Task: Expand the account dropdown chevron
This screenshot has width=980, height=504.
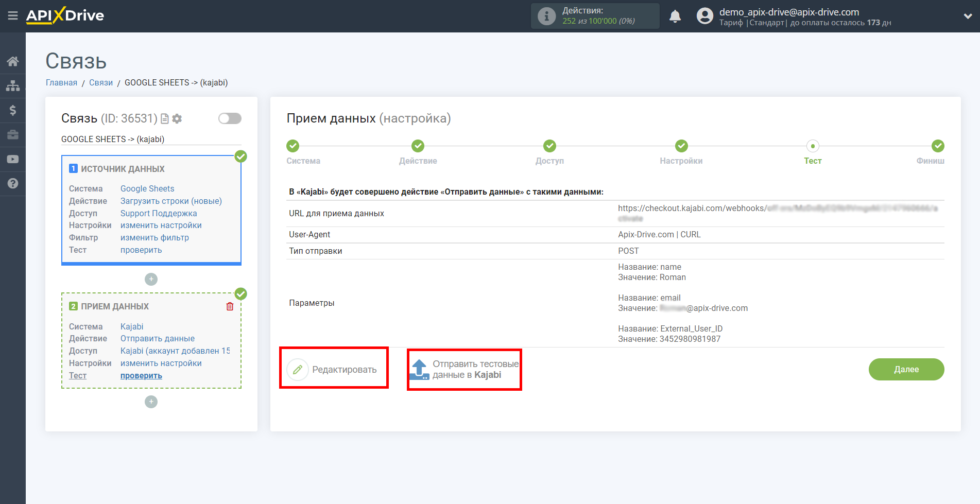Action: click(x=968, y=16)
